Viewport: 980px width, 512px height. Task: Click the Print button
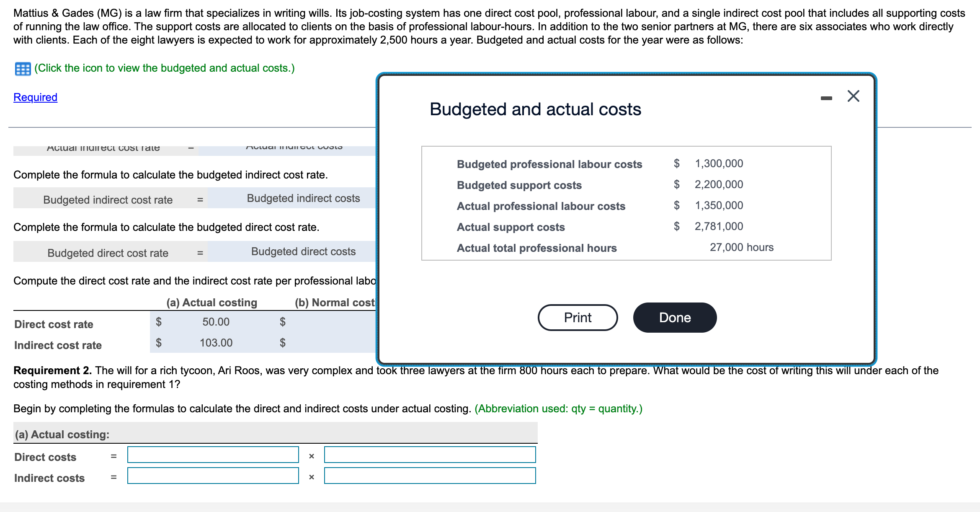pos(578,317)
